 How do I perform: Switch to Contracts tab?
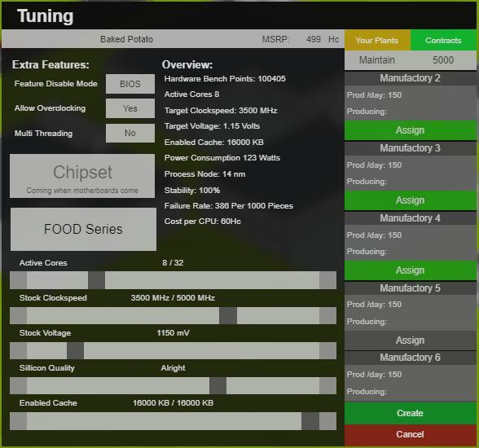[443, 40]
